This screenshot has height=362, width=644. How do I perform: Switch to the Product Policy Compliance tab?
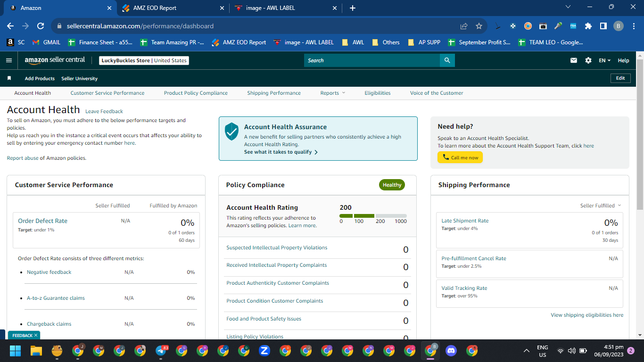196,93
